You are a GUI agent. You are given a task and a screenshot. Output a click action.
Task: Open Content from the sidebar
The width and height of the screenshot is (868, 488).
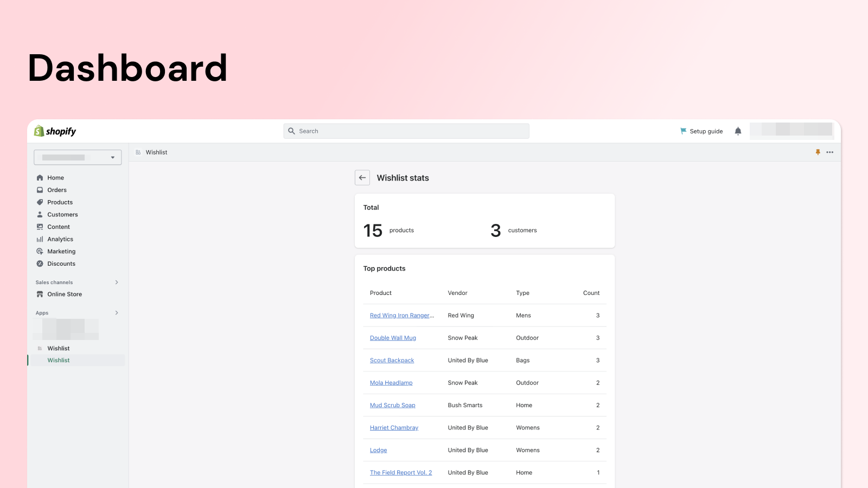58,227
